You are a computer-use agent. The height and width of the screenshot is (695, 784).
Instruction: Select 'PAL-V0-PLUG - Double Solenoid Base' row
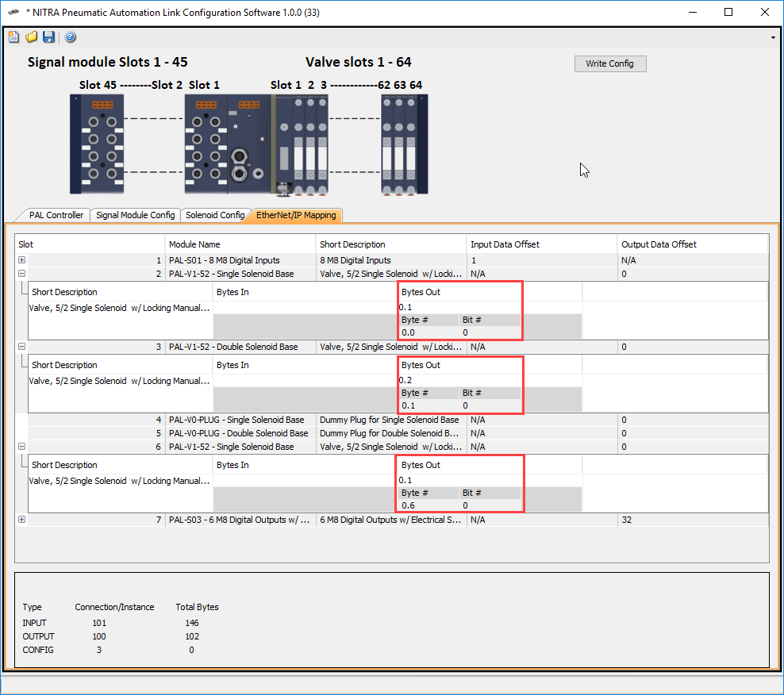point(398,433)
